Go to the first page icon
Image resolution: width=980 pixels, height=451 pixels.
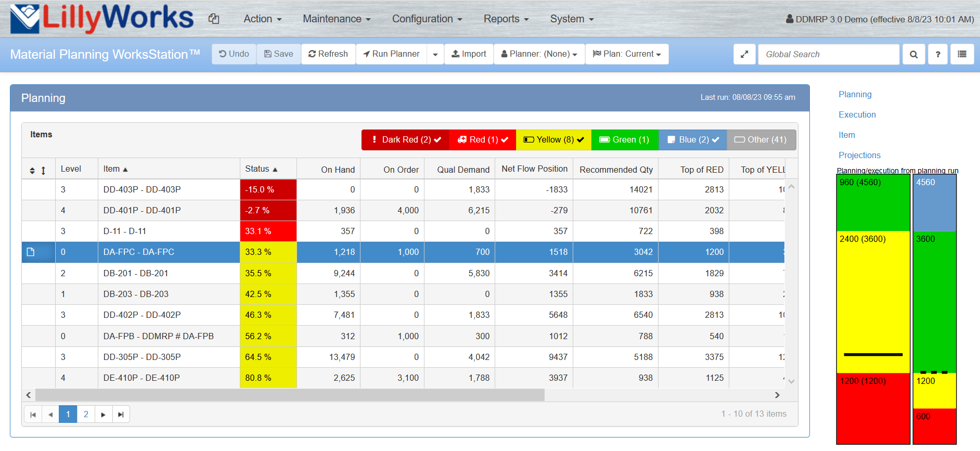[x=33, y=415]
